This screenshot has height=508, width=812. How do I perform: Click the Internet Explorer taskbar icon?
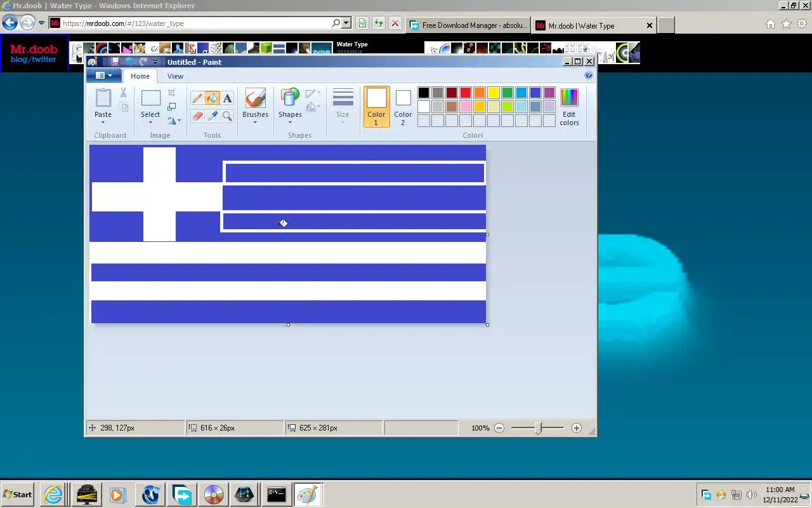click(53, 494)
